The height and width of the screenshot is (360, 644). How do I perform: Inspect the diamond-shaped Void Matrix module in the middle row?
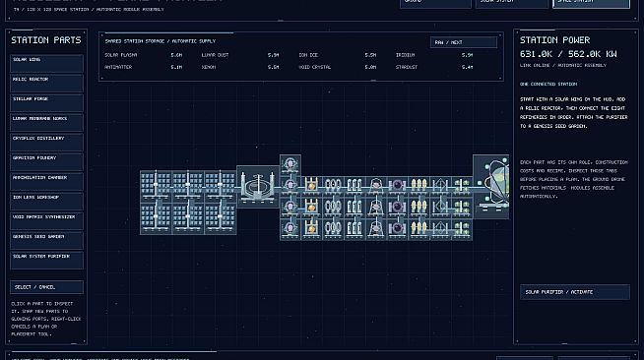[440, 208]
